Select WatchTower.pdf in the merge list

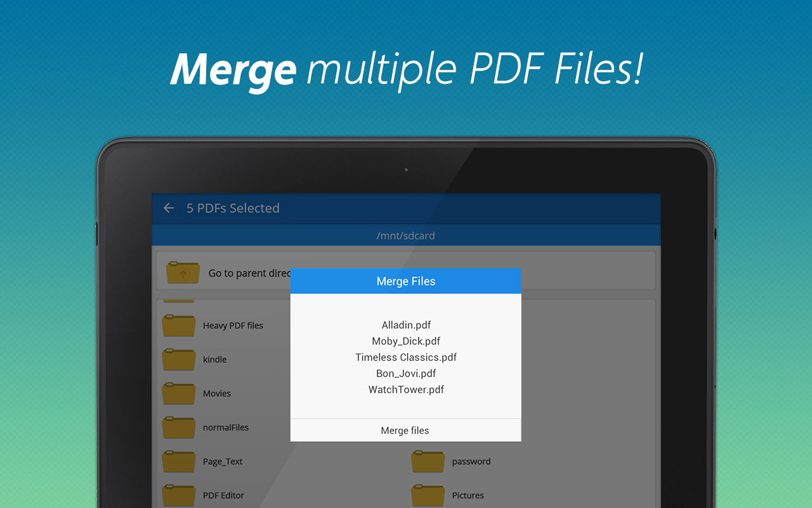(405, 389)
